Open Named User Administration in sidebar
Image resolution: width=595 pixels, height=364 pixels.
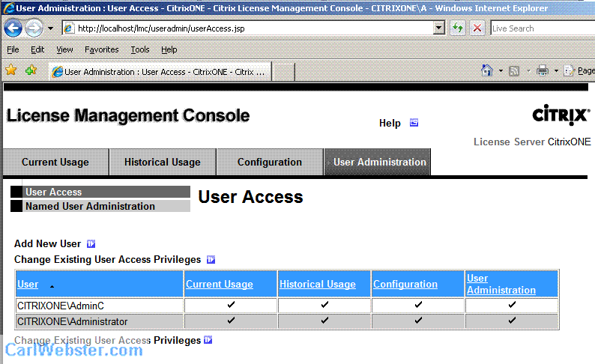(100, 206)
